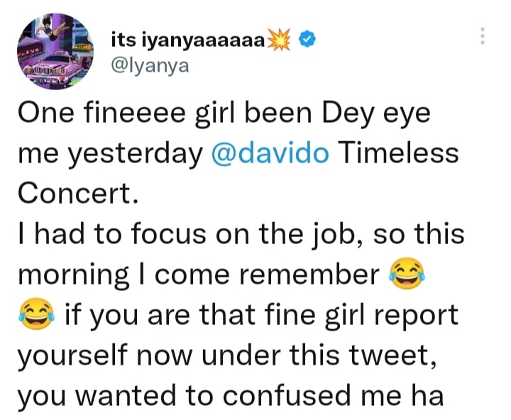Click the word "Concert." in the tweet

point(76,194)
